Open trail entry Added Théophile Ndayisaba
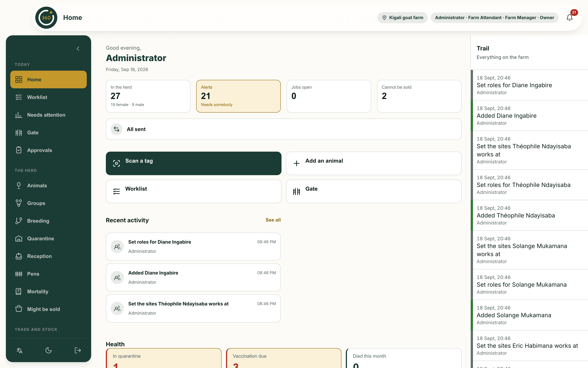588x368 pixels. pos(529,215)
